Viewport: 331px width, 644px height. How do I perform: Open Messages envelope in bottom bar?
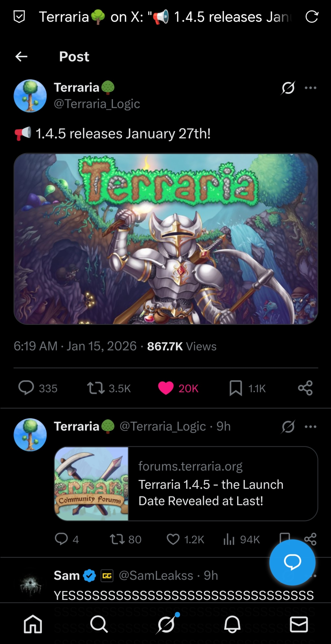pyautogui.click(x=299, y=624)
